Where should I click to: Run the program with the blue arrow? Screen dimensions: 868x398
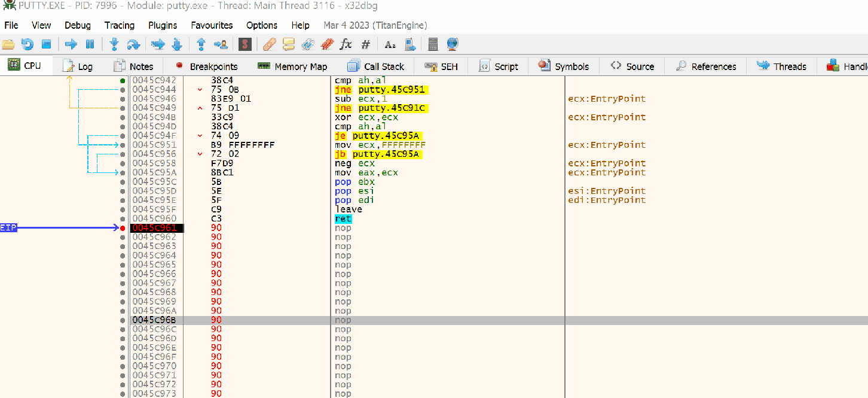72,44
